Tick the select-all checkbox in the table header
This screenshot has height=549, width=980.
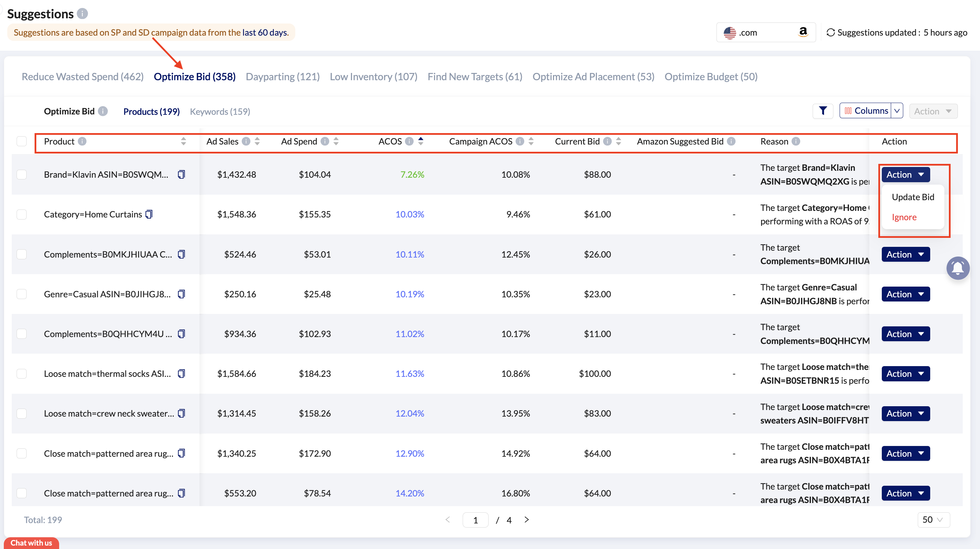[x=22, y=141]
